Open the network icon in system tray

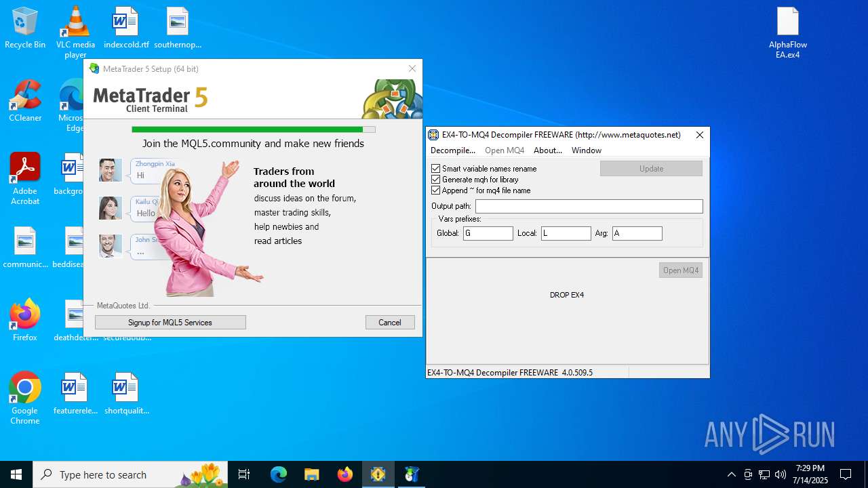pos(764,474)
